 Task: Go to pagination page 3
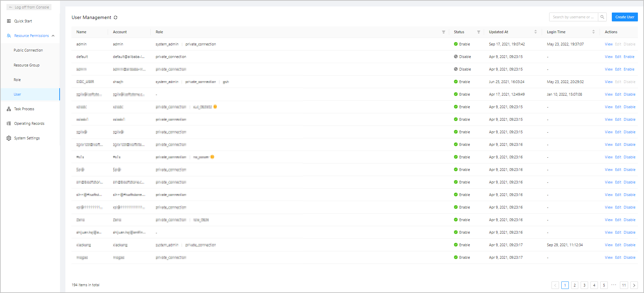click(x=584, y=285)
